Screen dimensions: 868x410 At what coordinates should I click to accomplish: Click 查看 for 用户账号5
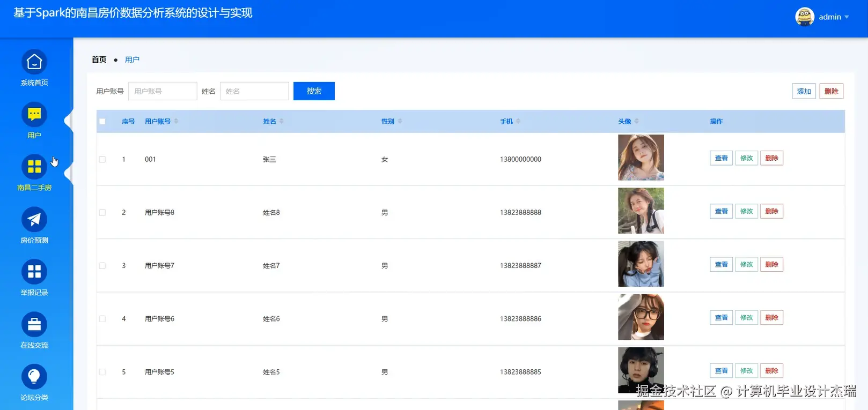point(721,370)
